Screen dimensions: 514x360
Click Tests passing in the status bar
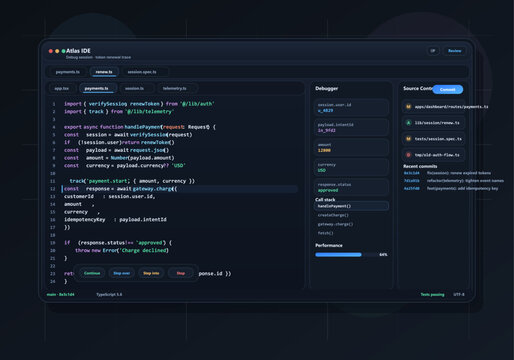pos(432,295)
